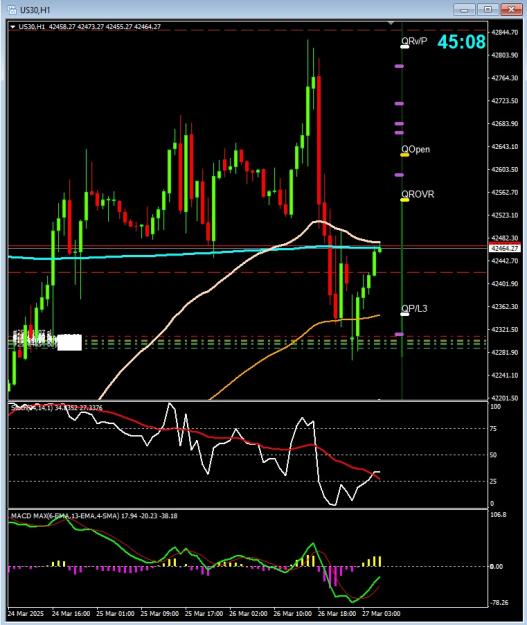Click the chart shift triangle marker at top
Viewport: 527px width, 625px height.
coord(391,23)
